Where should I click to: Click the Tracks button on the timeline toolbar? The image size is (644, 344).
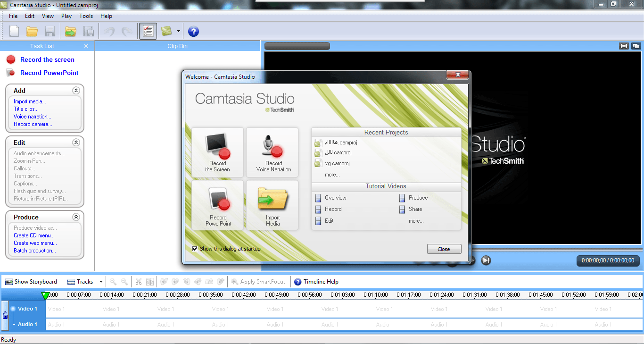[x=80, y=282]
